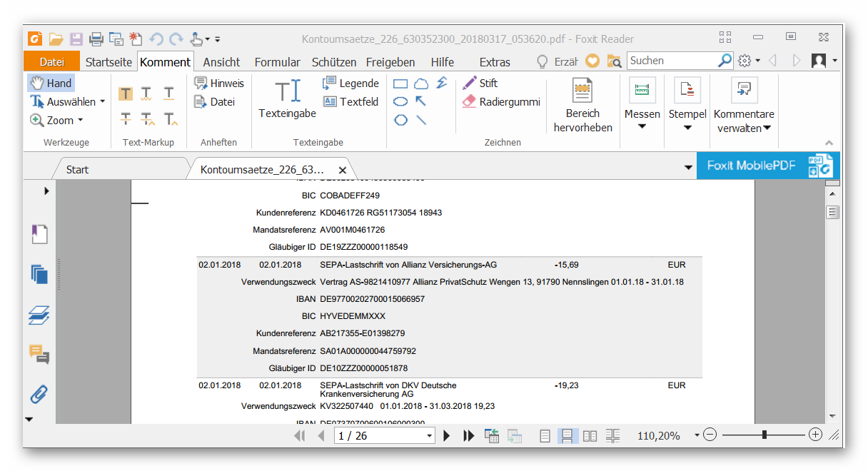Click the Save disk icon
868x471 pixels.
click(76, 39)
